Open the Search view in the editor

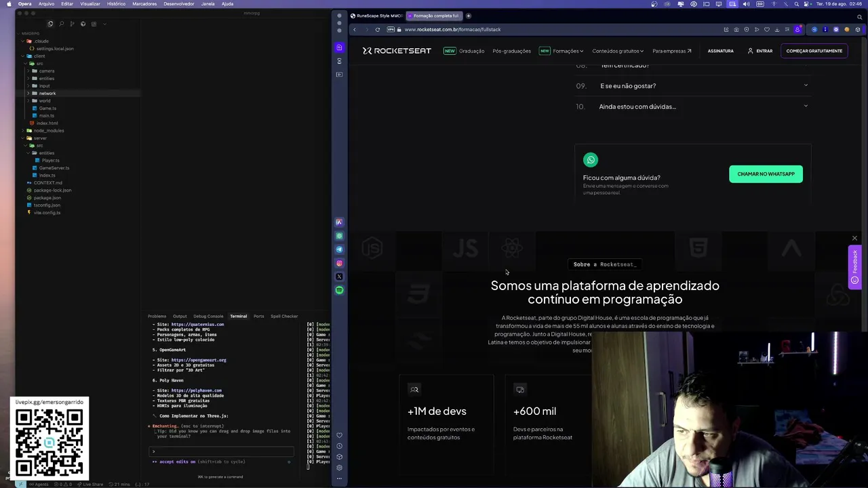tap(61, 24)
